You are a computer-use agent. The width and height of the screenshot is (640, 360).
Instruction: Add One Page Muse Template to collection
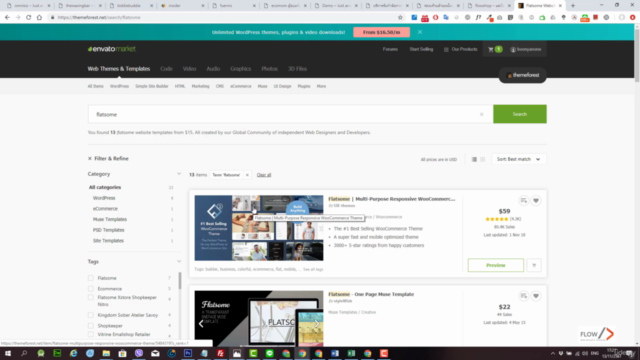(524, 296)
